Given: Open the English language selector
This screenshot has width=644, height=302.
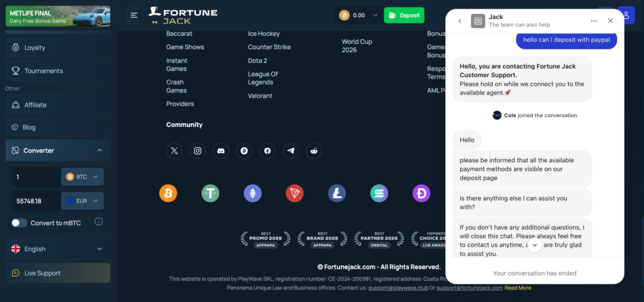Looking at the screenshot, I should click(58, 249).
